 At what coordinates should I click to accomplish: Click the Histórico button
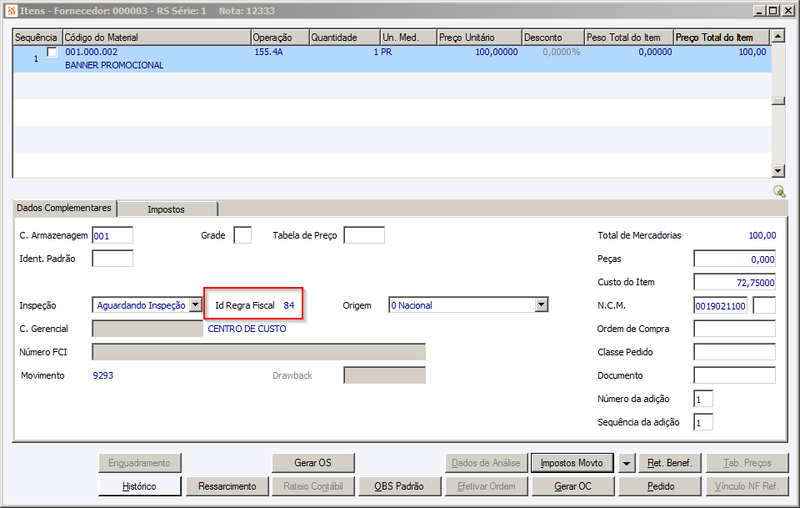(139, 486)
